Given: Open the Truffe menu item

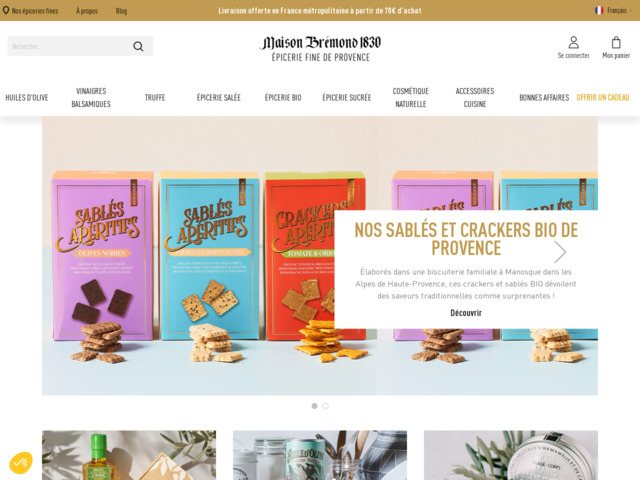Looking at the screenshot, I should tap(155, 98).
